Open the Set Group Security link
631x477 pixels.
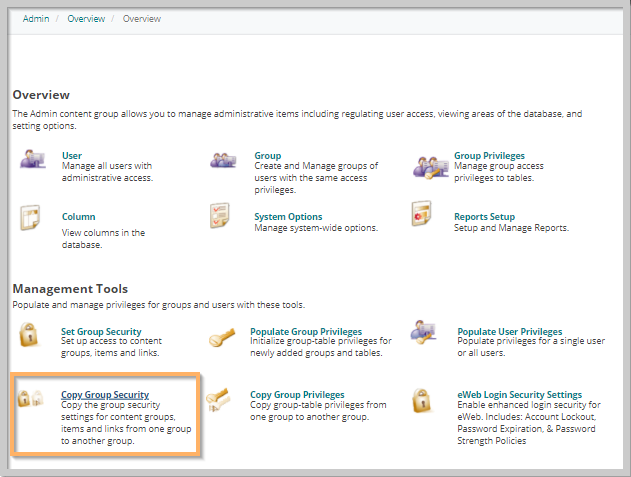(x=101, y=331)
